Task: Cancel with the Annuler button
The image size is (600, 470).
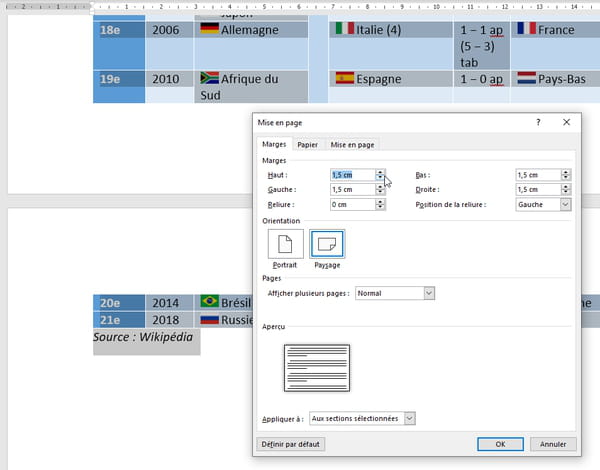Action: pos(553,444)
